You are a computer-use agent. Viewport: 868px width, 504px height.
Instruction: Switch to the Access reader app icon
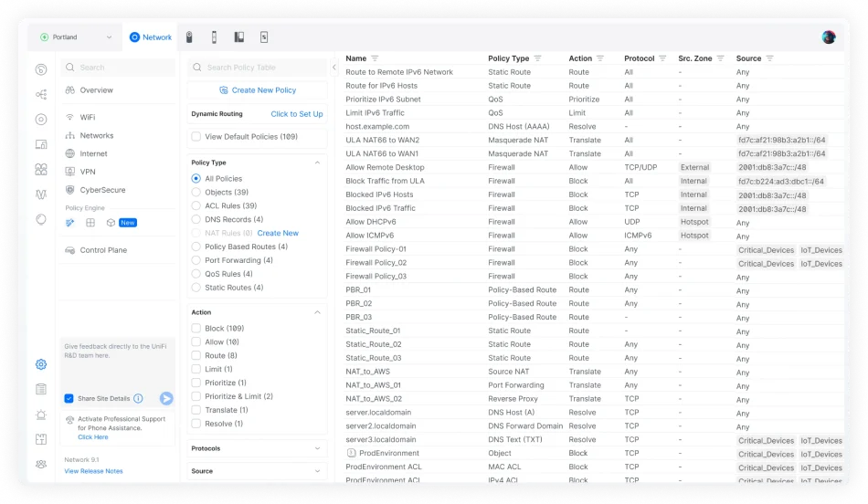(214, 37)
